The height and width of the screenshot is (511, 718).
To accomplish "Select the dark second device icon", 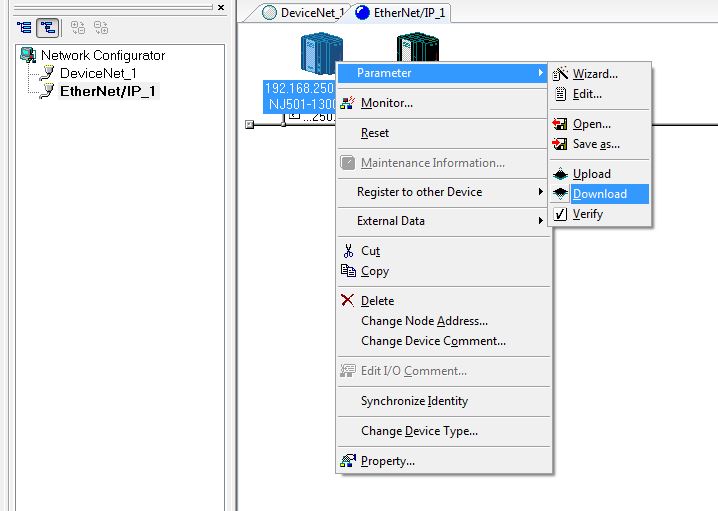I will 418,47.
